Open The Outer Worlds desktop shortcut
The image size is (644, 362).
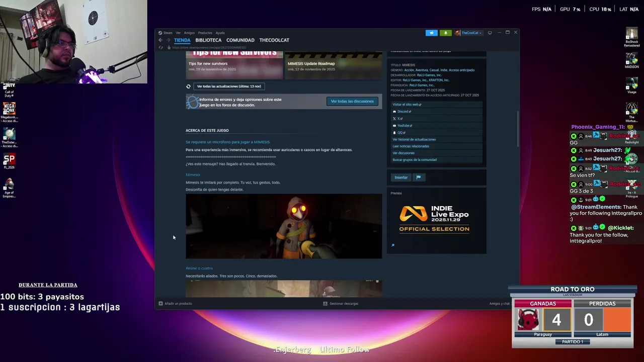[x=9, y=138]
